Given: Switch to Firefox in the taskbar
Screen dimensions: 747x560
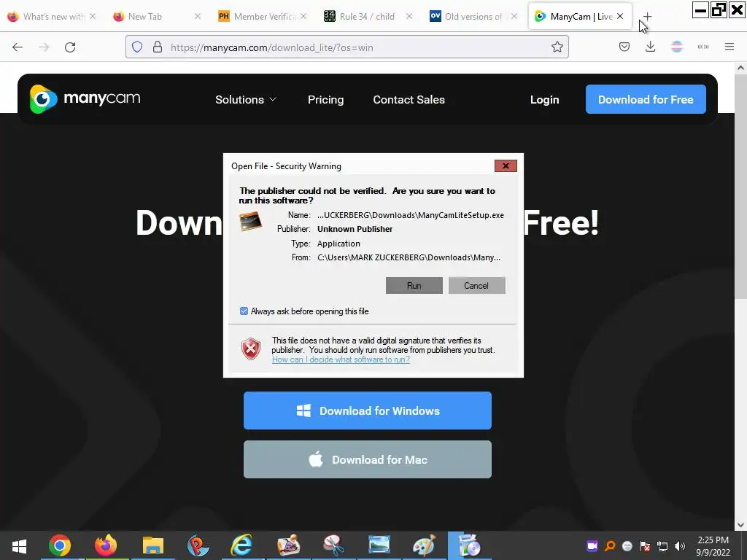Looking at the screenshot, I should [105, 545].
